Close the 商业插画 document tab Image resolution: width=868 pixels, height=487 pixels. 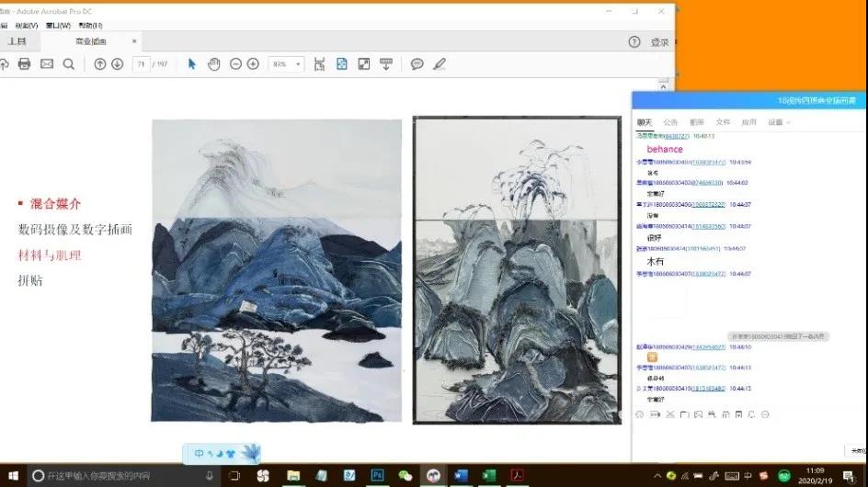134,41
